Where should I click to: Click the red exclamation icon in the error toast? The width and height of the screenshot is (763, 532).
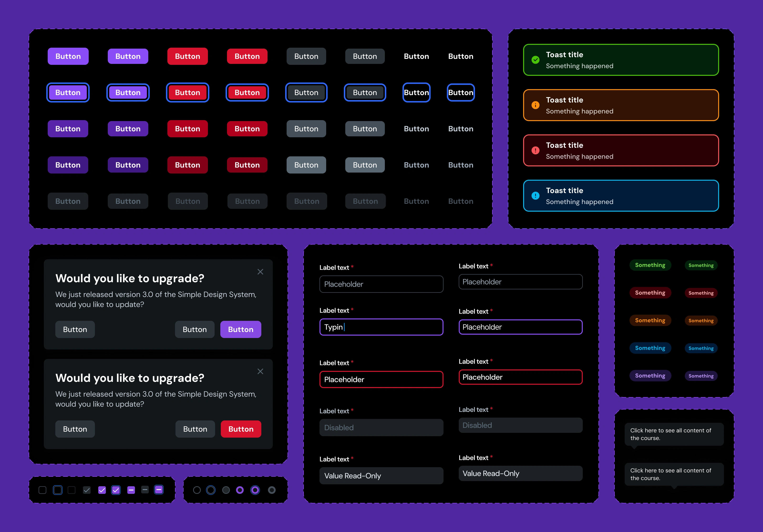tap(535, 150)
